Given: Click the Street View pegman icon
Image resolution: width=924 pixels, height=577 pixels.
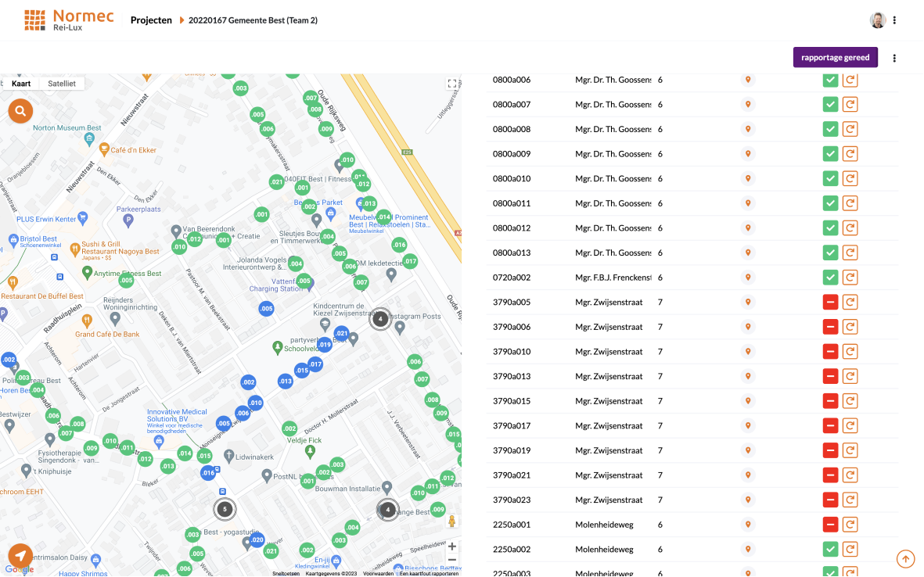Looking at the screenshot, I should (452, 521).
